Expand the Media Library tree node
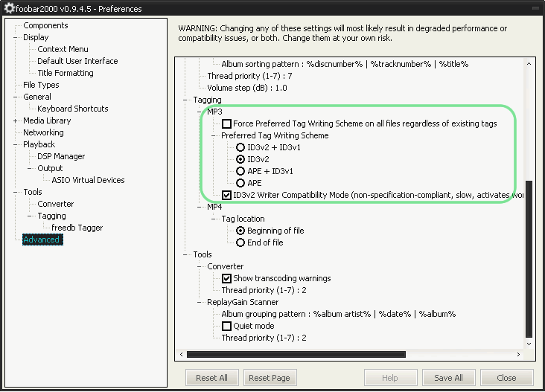This screenshot has height=392, width=545. pos(16,121)
